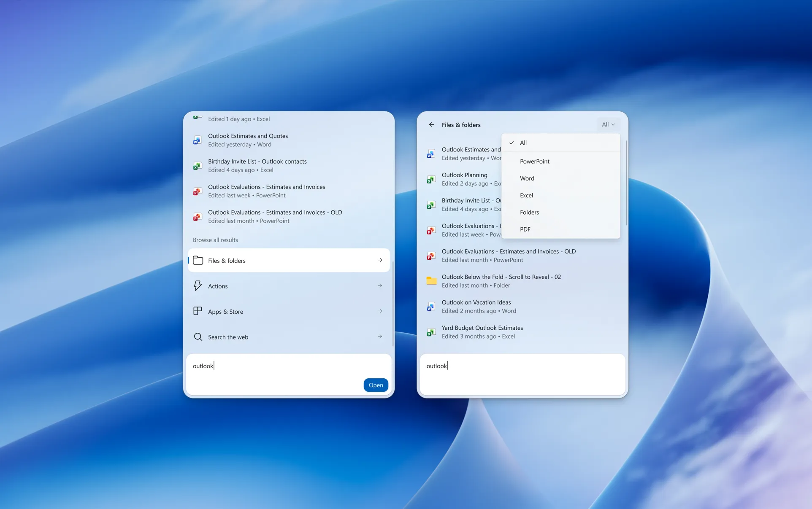
Task: Go back using the arrow beside Files & folders header
Action: (x=431, y=124)
